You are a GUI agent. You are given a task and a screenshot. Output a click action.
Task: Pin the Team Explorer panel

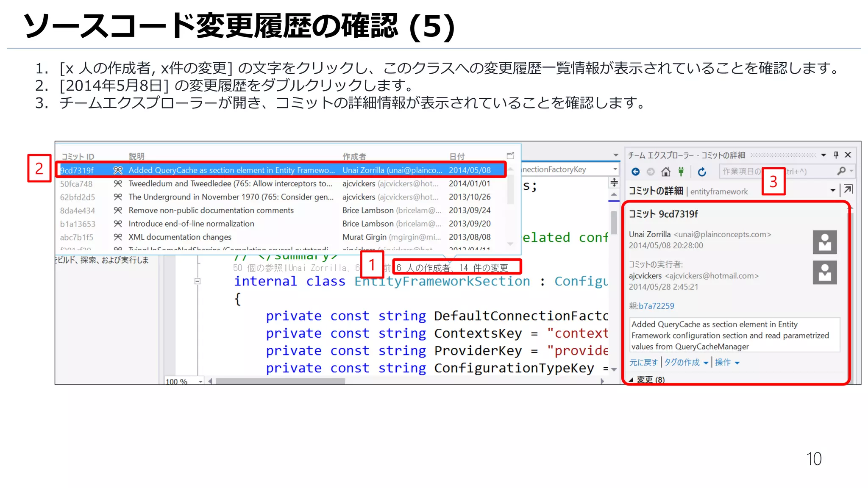tap(836, 155)
